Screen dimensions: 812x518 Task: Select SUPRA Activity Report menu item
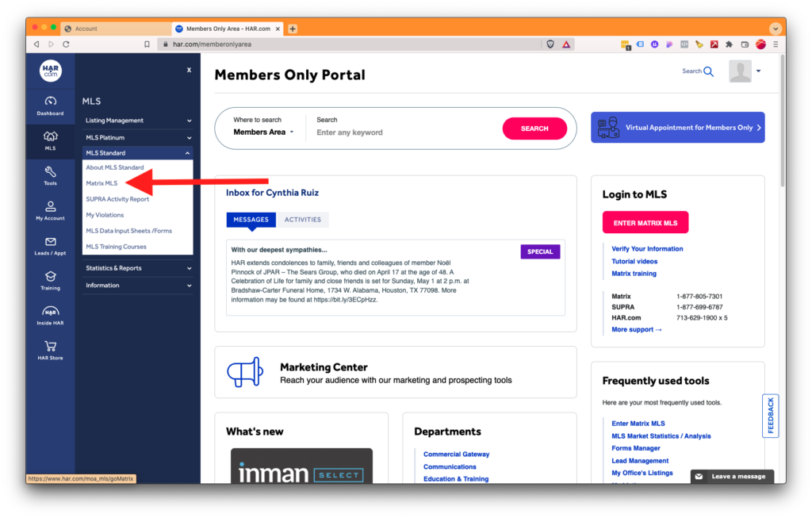click(x=117, y=199)
